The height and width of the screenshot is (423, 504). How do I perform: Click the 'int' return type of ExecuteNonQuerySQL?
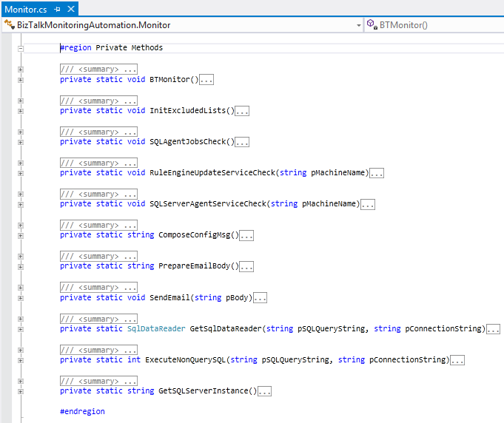click(x=134, y=359)
